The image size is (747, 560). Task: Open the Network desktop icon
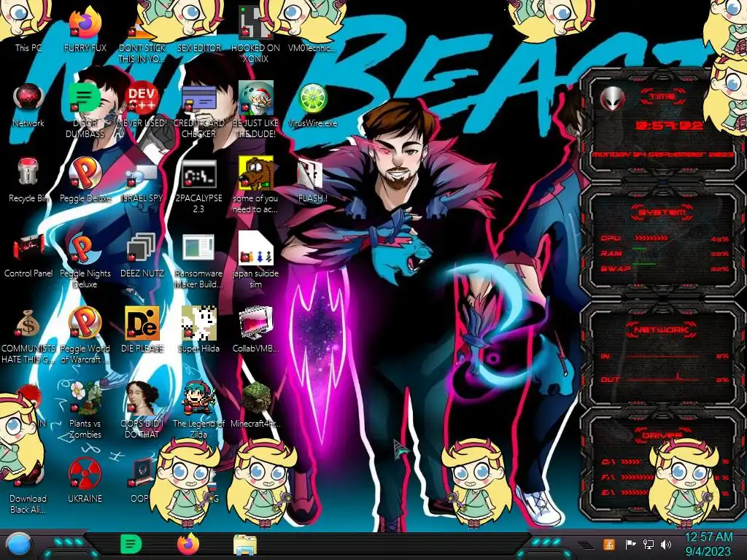click(28, 105)
